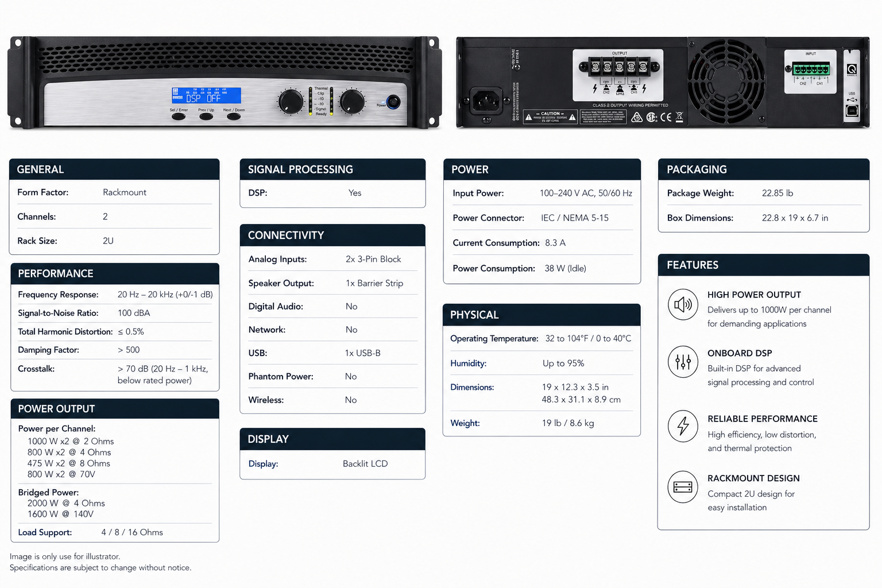Click the Operating Temperature value '32 to 104°F'
Image resolution: width=882 pixels, height=588 pixels.
(x=567, y=338)
